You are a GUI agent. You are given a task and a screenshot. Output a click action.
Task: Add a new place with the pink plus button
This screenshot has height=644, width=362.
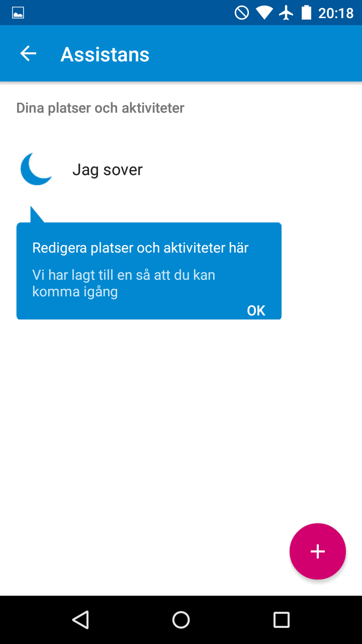coord(318,551)
